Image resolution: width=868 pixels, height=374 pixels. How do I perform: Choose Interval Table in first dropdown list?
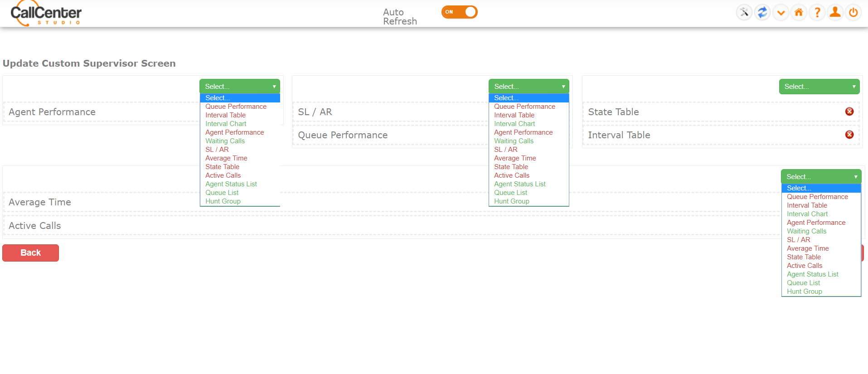tap(240, 115)
